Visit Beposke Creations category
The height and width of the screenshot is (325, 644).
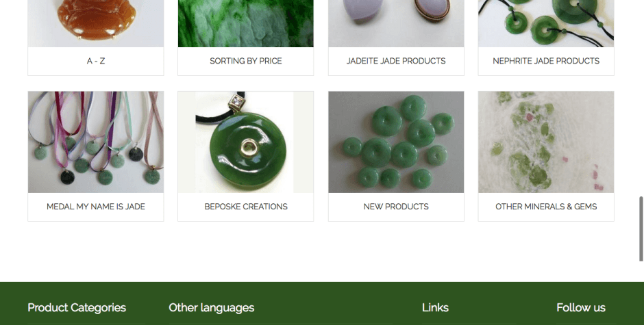(x=245, y=207)
